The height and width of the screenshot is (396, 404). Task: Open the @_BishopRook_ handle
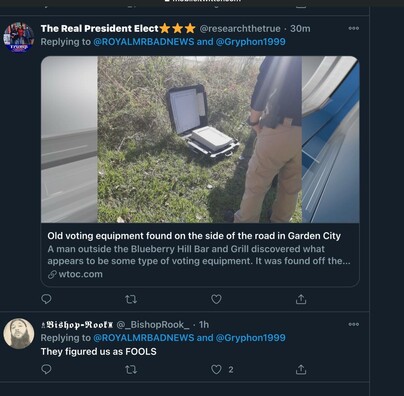click(153, 324)
